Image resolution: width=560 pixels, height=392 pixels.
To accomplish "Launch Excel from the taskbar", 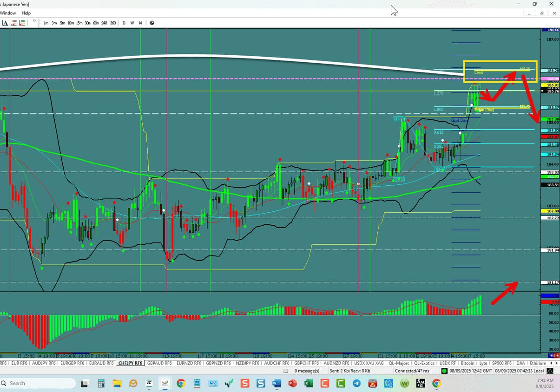I will click(x=309, y=383).
